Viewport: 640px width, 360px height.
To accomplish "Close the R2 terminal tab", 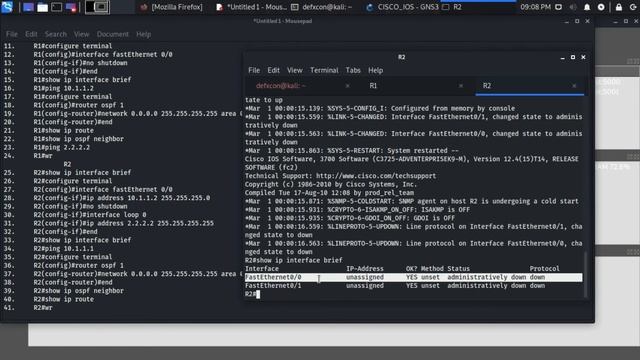I will 574,86.
